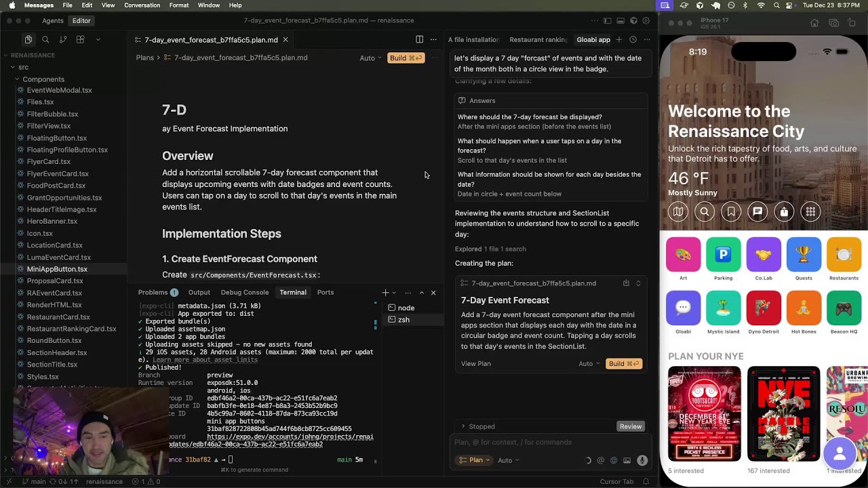Switch to Debug Console panel tab
Screen dimensions: 868x488
tap(244, 292)
